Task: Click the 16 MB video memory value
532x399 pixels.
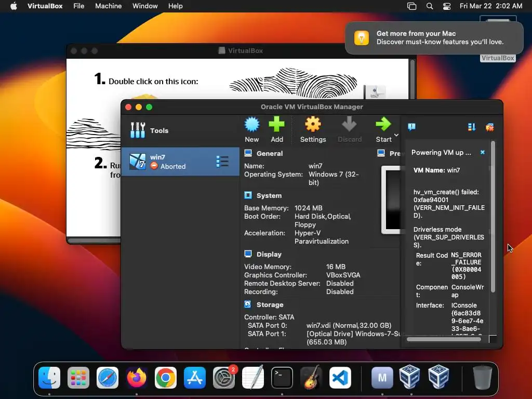Action: tap(336, 267)
